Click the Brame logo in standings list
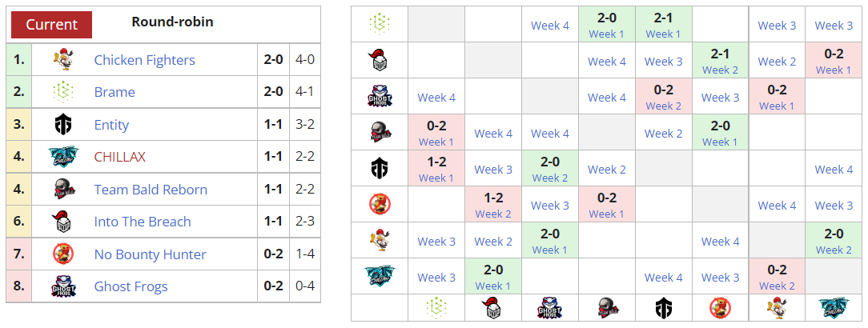Viewport: 868px width, 328px height. pyautogui.click(x=62, y=92)
